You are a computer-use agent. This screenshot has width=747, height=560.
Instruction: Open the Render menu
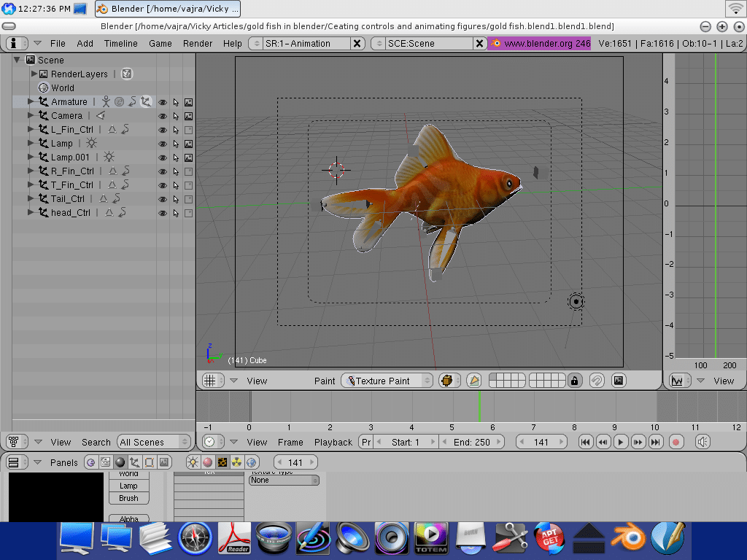(198, 44)
